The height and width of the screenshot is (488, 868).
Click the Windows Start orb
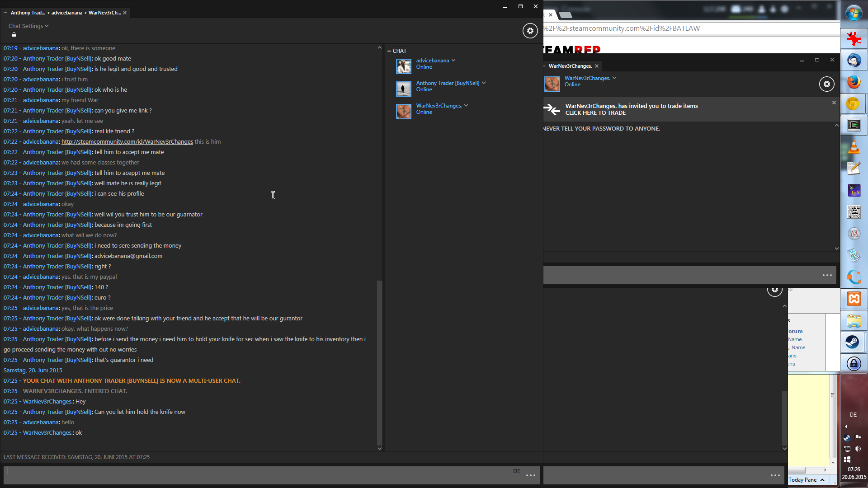pyautogui.click(x=854, y=13)
